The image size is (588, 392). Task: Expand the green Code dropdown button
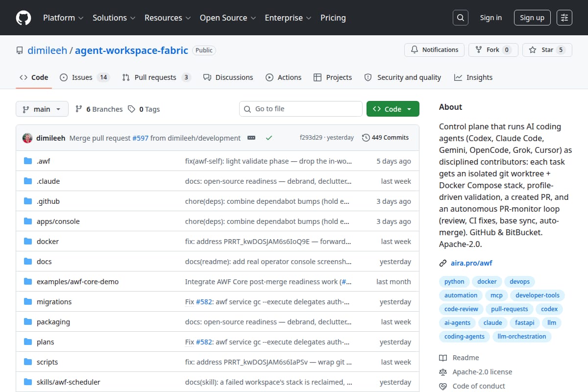pyautogui.click(x=393, y=109)
